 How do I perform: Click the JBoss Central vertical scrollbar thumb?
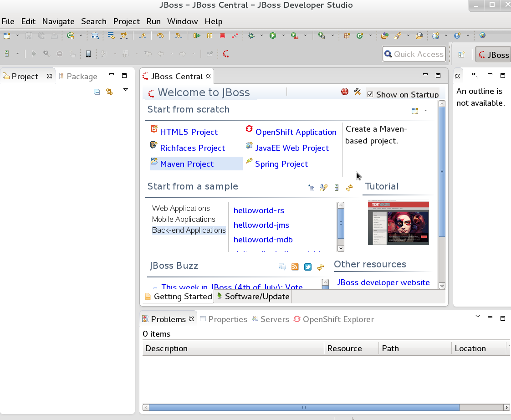[442, 172]
